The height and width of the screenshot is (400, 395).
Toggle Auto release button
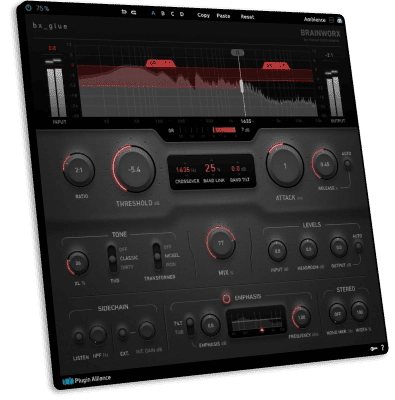click(347, 164)
